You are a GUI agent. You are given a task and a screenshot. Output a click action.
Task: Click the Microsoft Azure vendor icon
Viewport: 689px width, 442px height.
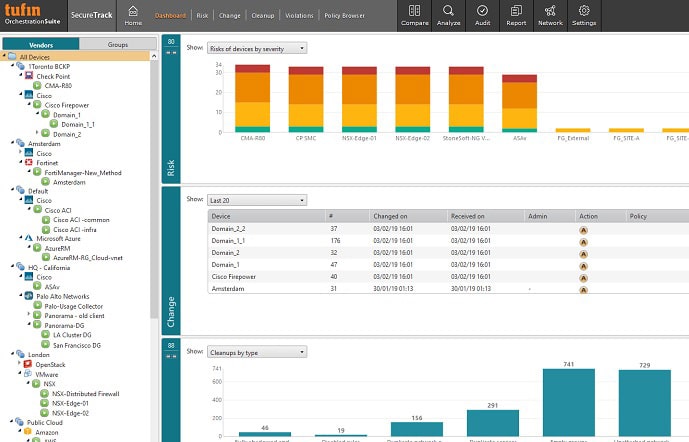tap(29, 238)
